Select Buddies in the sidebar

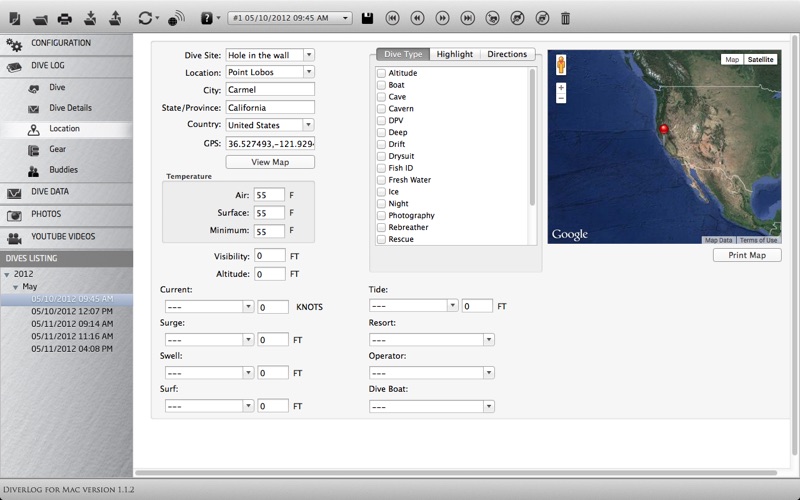pyautogui.click(x=66, y=170)
